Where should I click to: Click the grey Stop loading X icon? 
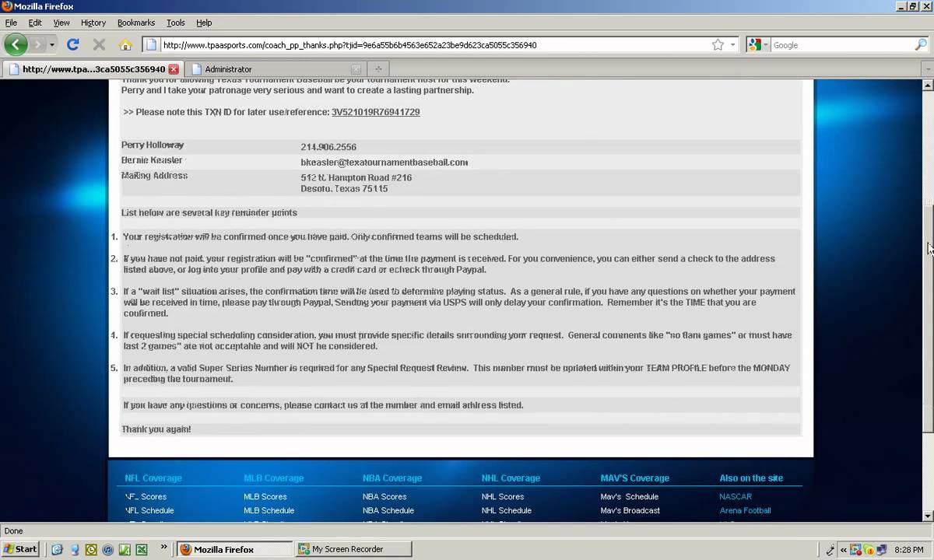[99, 45]
